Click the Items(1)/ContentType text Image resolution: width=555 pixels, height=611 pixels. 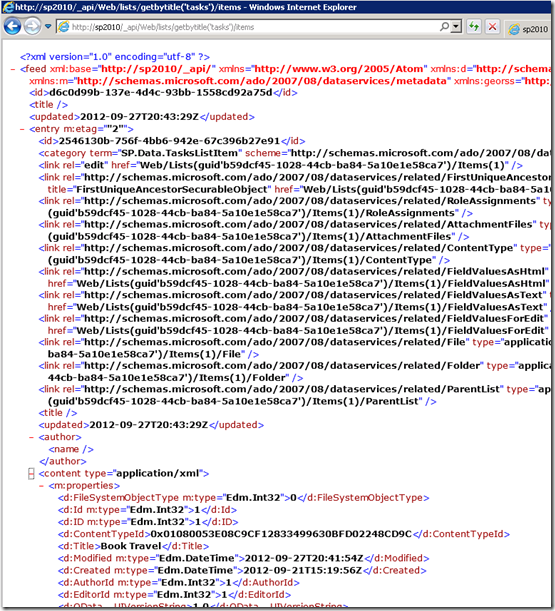372,260
